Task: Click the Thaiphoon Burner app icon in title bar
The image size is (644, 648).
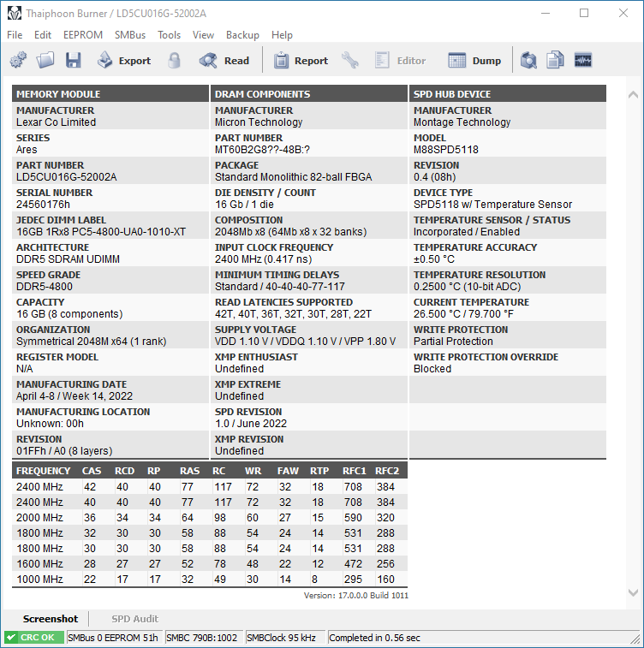Action: 14,13
